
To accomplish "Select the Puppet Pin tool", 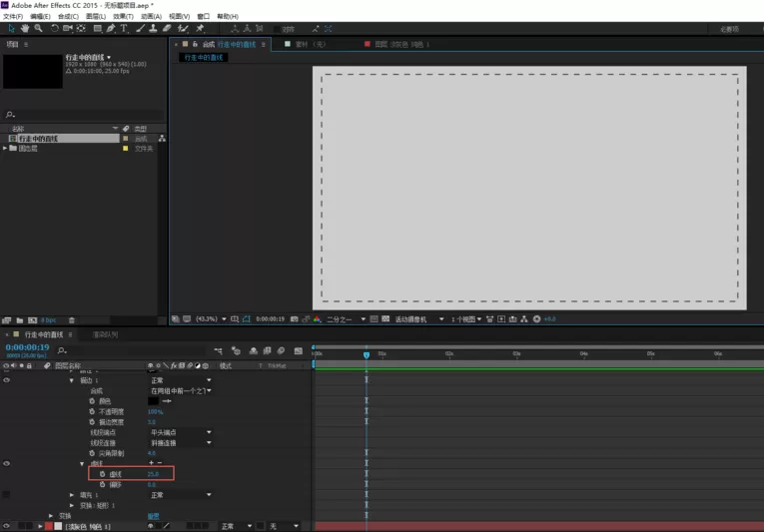I will pos(200,29).
